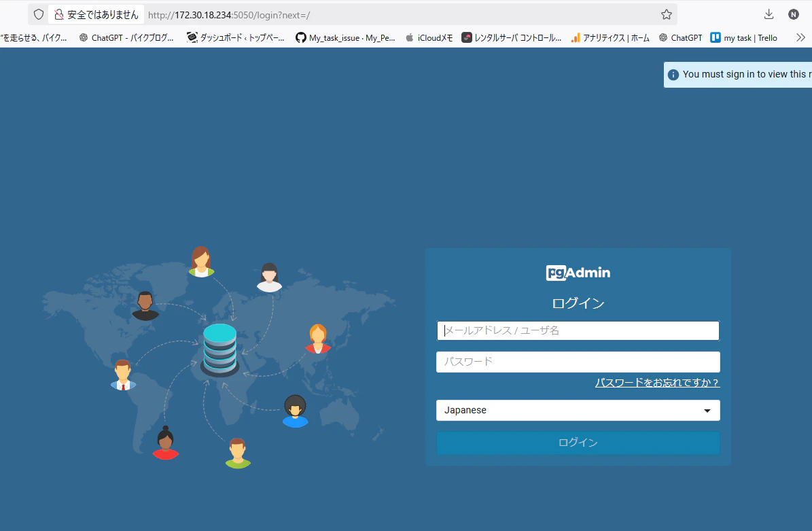This screenshot has height=531, width=812.
Task: Open the My_task_issue GitHub bookmark
Action: coord(345,37)
